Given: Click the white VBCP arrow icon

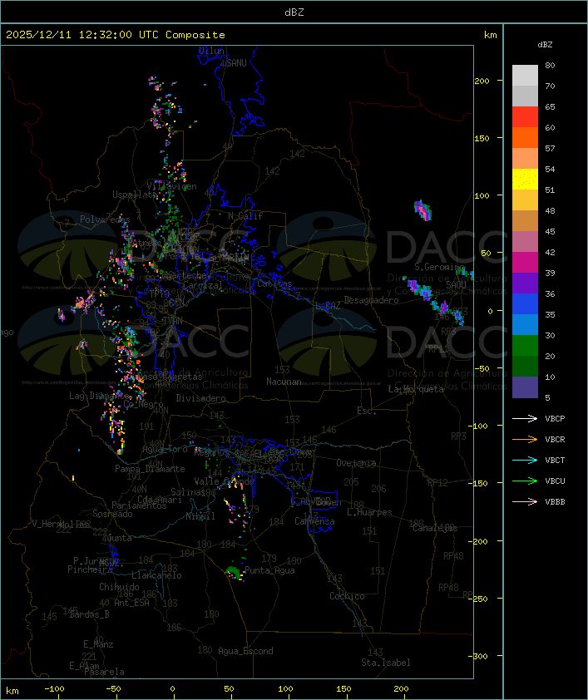Looking at the screenshot, I should coord(525,418).
